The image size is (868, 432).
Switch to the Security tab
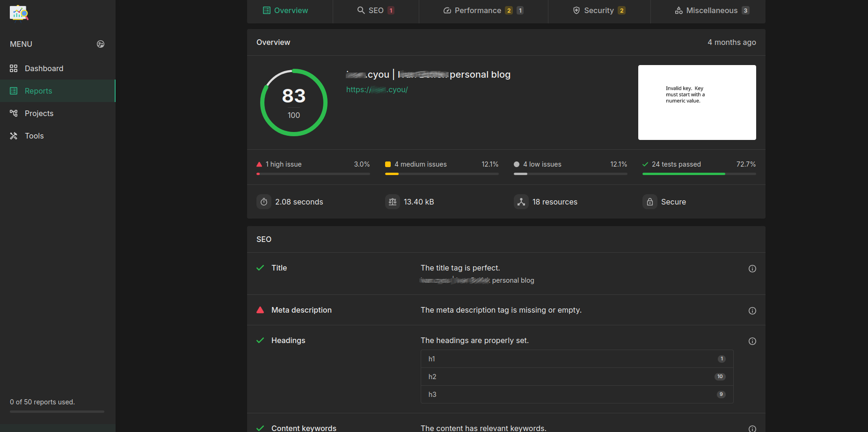[598, 10]
